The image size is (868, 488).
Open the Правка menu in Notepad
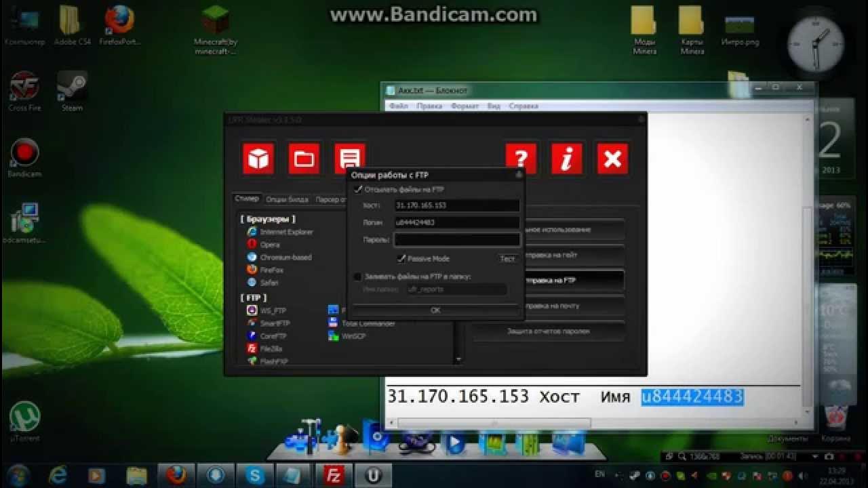[x=429, y=106]
